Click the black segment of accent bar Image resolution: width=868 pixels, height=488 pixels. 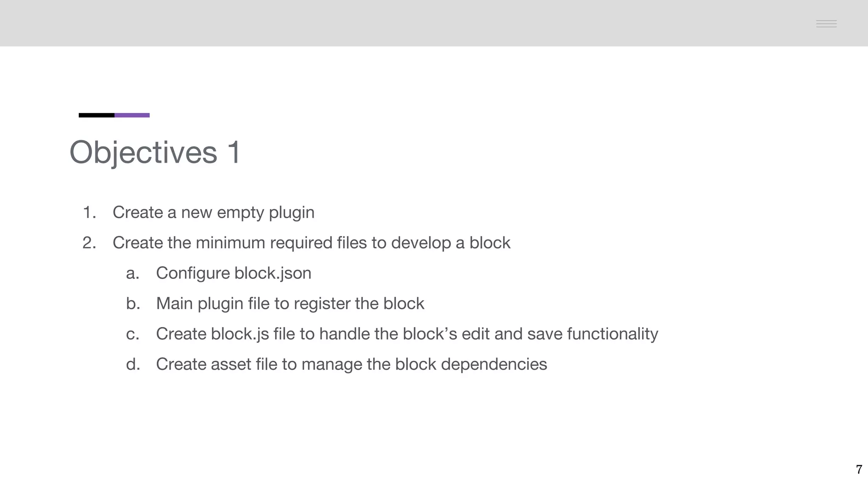[x=97, y=115]
